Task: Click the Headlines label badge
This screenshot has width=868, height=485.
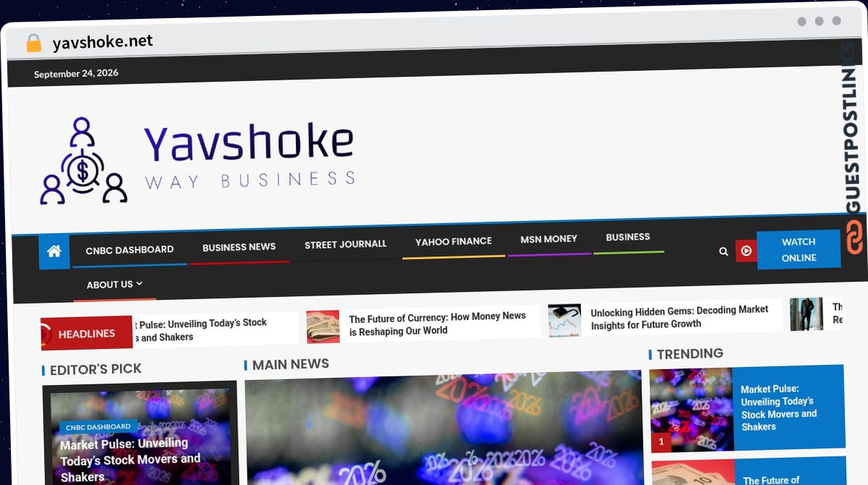Action: 86,334
